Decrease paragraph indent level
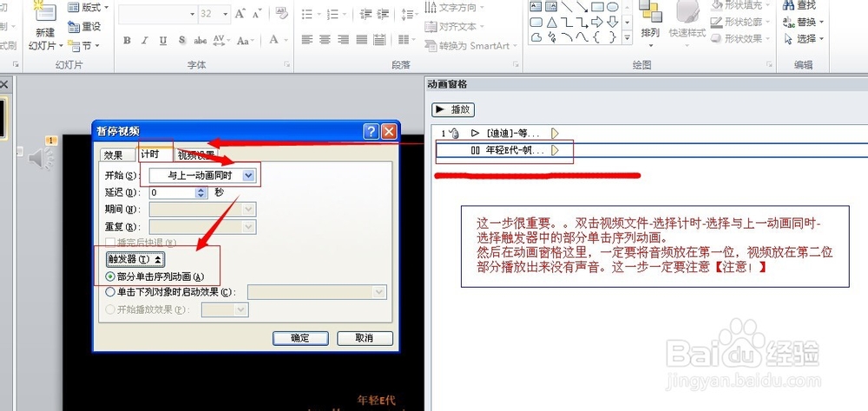The image size is (868, 411). pos(365,14)
